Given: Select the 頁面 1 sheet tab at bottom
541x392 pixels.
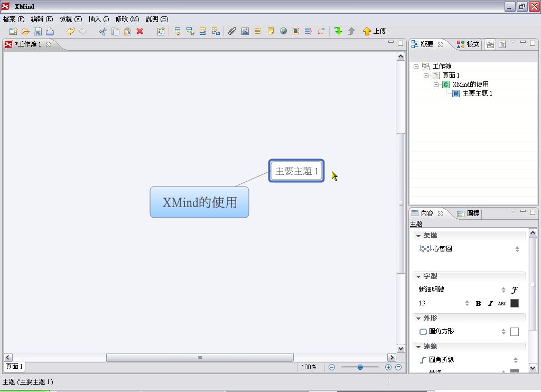Looking at the screenshot, I should [14, 367].
